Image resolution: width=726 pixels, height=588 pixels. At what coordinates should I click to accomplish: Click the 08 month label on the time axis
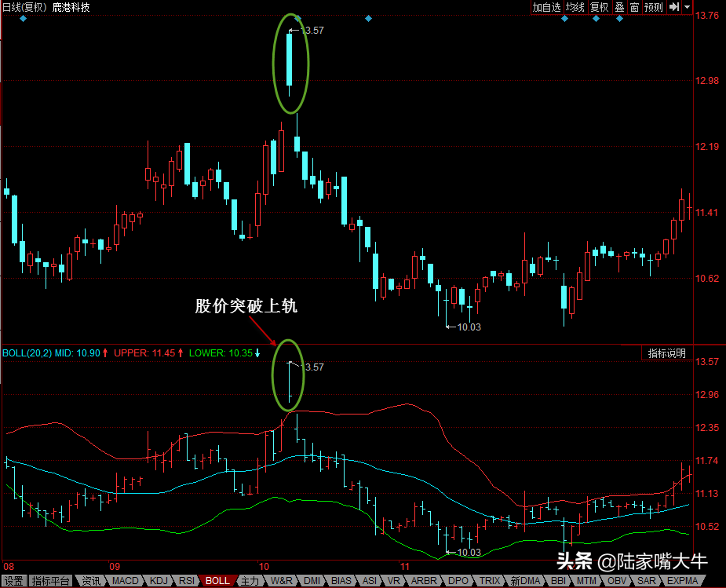[x=9, y=566]
